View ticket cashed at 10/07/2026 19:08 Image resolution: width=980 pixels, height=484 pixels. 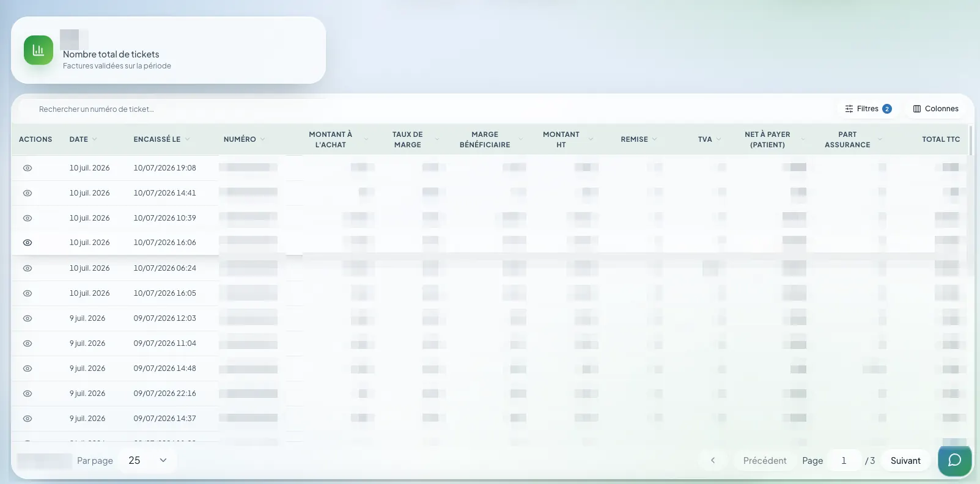pos(28,168)
